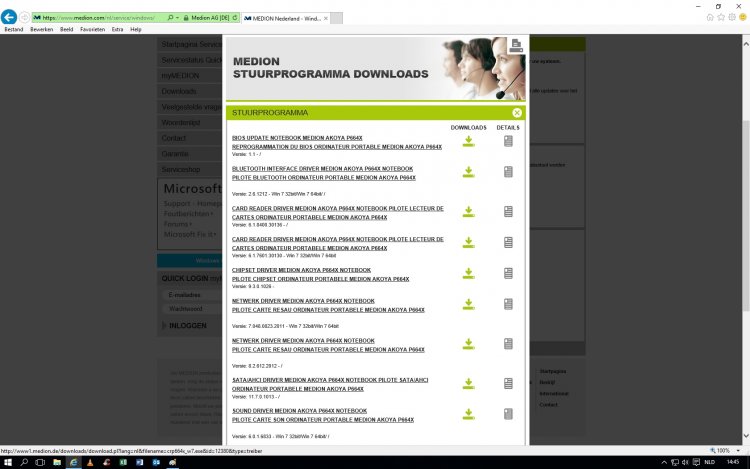Click the print icon atop the download popup
Screen dimensions: 750x469
516,45
